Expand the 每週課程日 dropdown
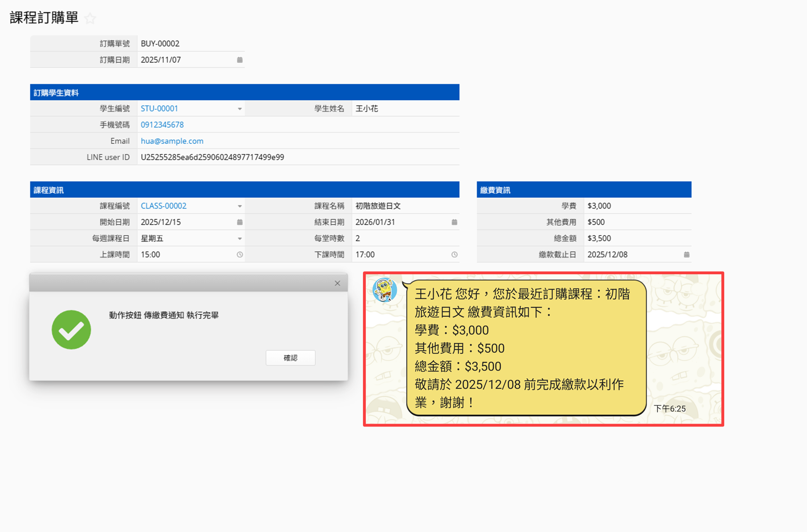Screen dimensions: 807x532 (x=239, y=239)
